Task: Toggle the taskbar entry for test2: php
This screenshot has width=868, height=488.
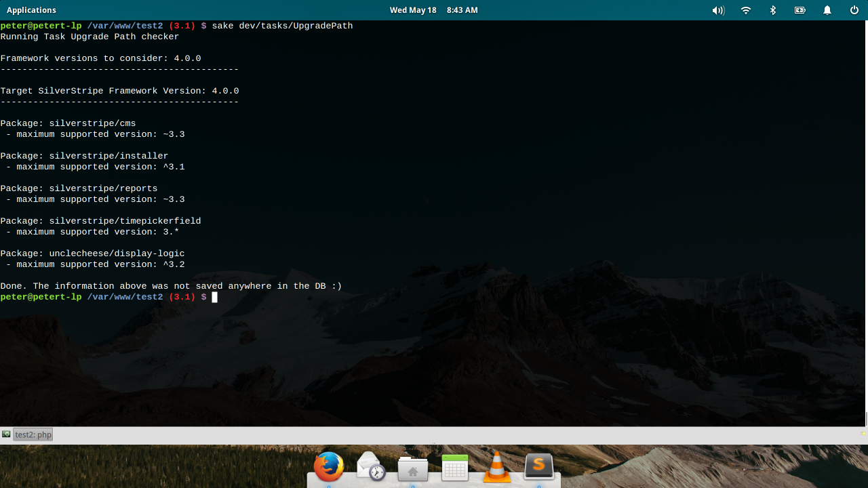Action: 33,434
